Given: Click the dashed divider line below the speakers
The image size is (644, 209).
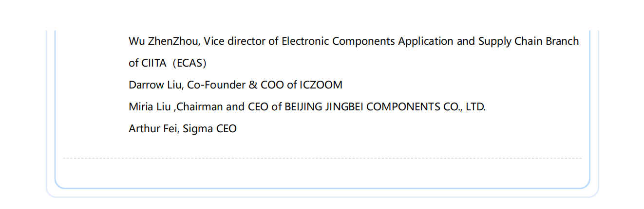Looking at the screenshot, I should (x=322, y=158).
